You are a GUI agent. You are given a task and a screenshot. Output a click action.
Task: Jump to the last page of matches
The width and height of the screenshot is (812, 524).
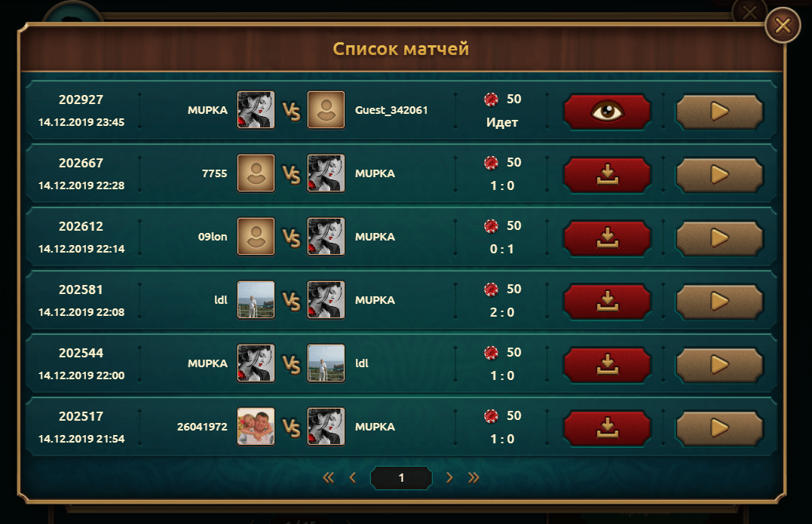tap(473, 477)
